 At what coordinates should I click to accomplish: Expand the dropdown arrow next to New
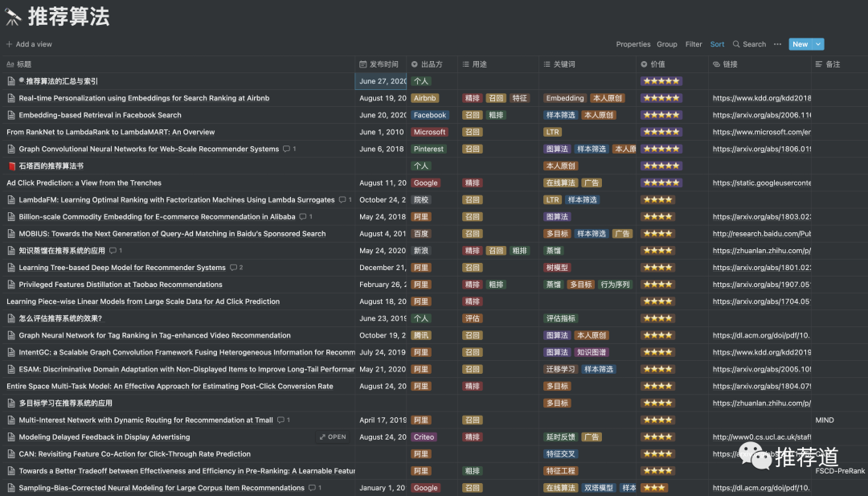click(818, 44)
